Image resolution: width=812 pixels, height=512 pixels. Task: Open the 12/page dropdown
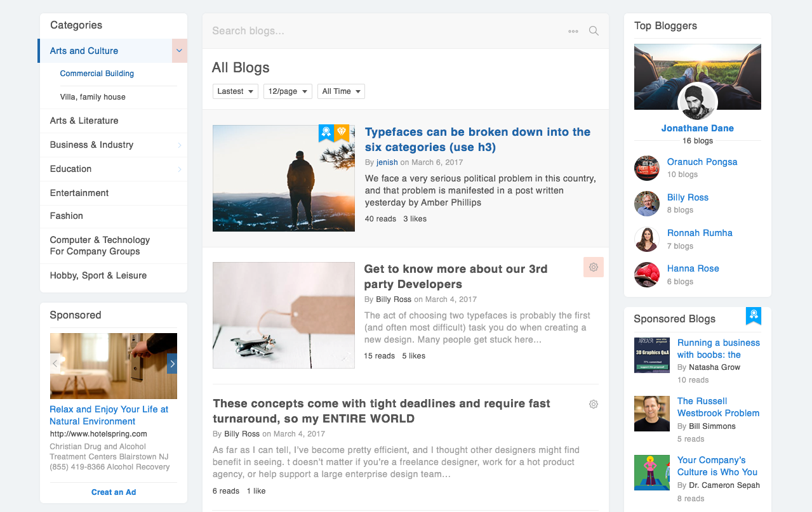288,91
